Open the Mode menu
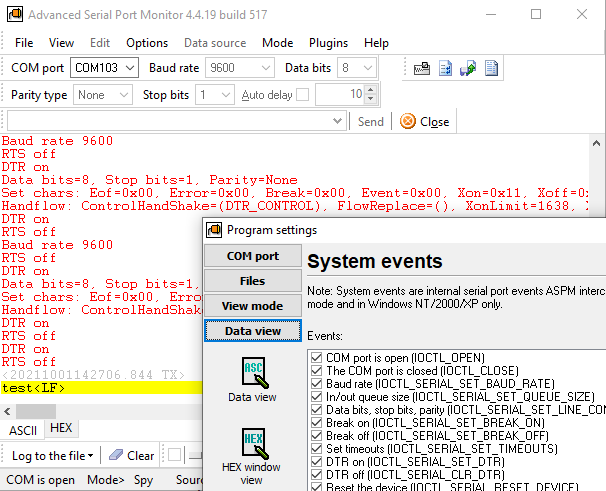606x491 pixels. tap(277, 43)
